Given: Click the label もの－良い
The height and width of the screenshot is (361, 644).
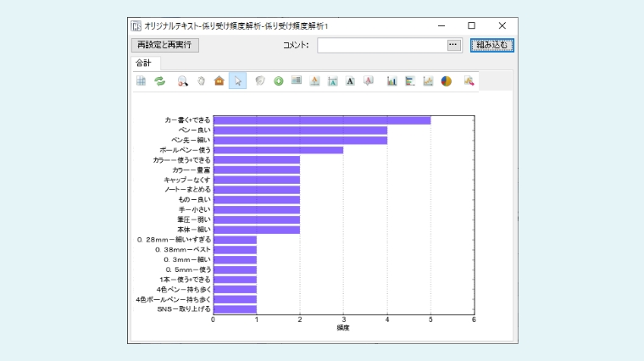Looking at the screenshot, I should pyautogui.click(x=194, y=200).
